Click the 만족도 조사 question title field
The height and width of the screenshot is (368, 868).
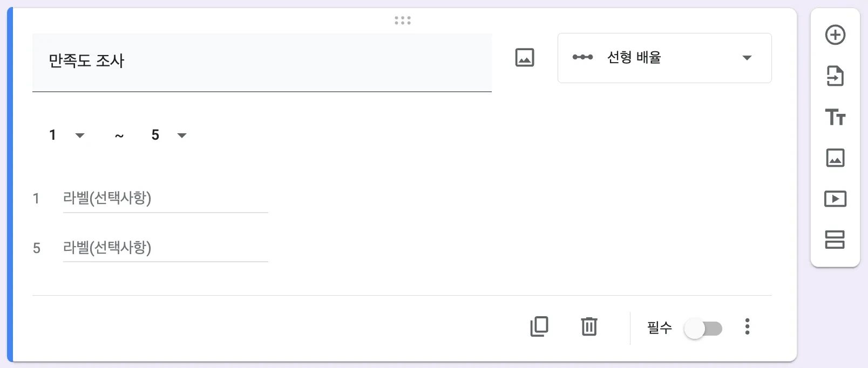(x=262, y=61)
